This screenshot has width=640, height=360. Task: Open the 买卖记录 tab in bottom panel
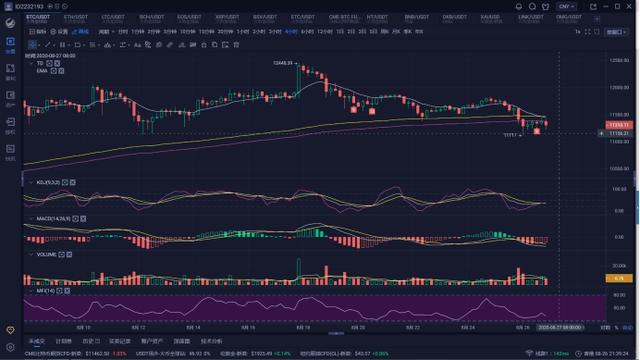point(120,341)
